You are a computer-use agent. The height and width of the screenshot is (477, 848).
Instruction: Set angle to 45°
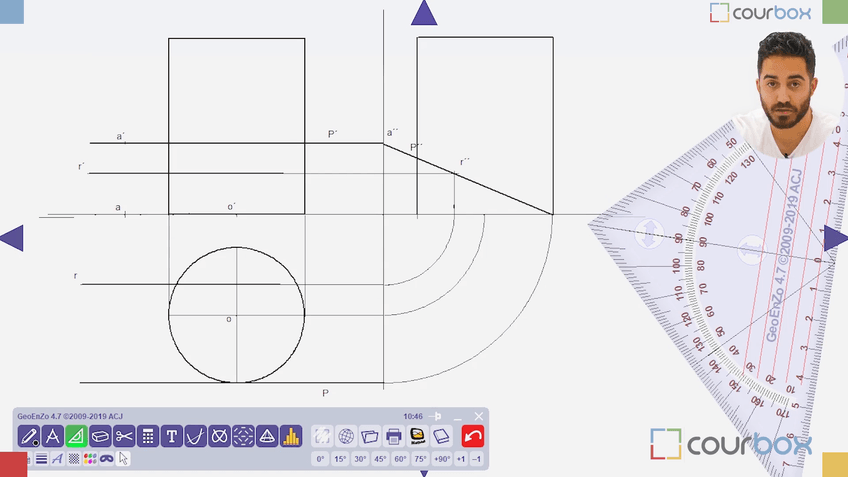pyautogui.click(x=380, y=459)
